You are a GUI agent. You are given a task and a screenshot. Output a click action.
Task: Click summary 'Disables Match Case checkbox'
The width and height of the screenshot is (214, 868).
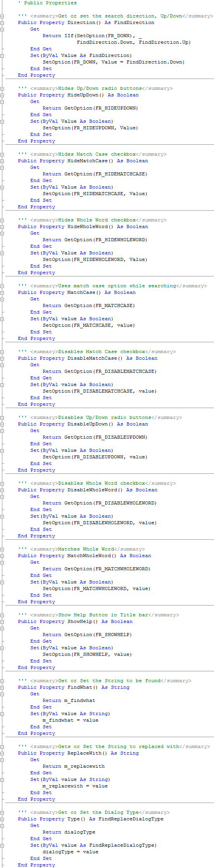pyautogui.click(x=102, y=352)
